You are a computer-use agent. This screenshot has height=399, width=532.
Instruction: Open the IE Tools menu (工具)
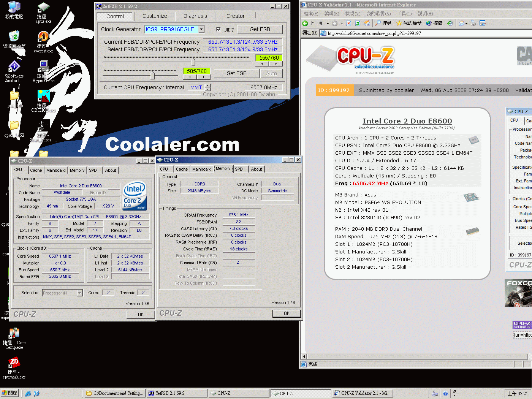tap(404, 14)
